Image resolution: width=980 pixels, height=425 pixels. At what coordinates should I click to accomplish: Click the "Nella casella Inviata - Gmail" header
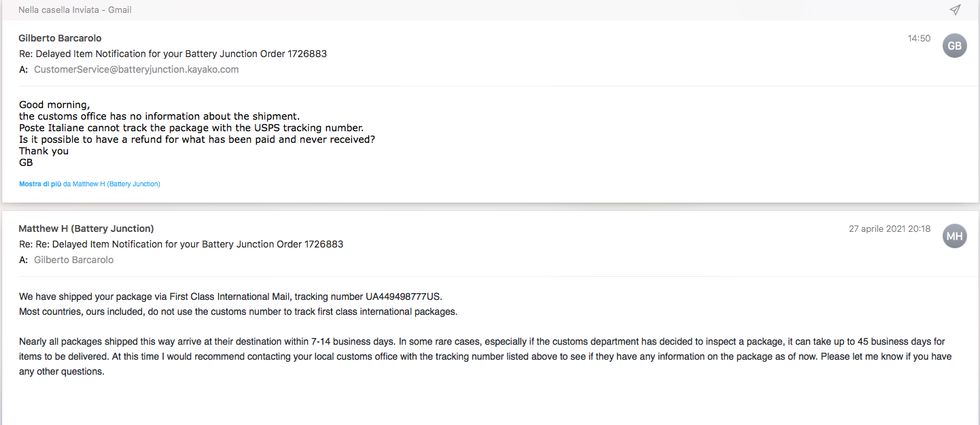point(75,10)
